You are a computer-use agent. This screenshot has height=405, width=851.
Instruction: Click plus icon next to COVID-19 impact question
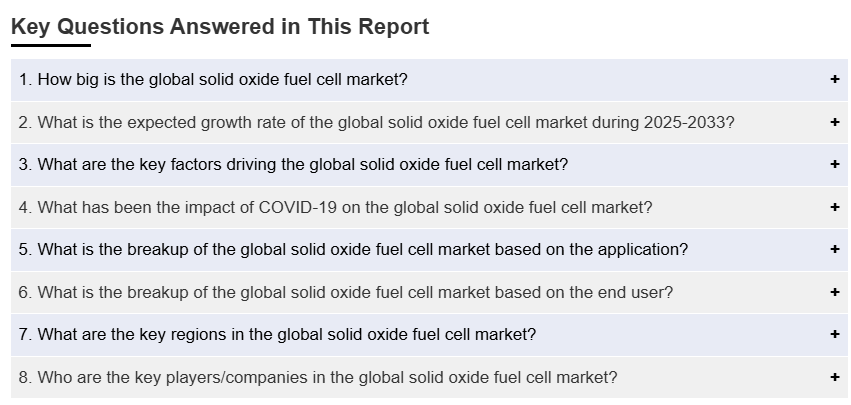click(834, 207)
